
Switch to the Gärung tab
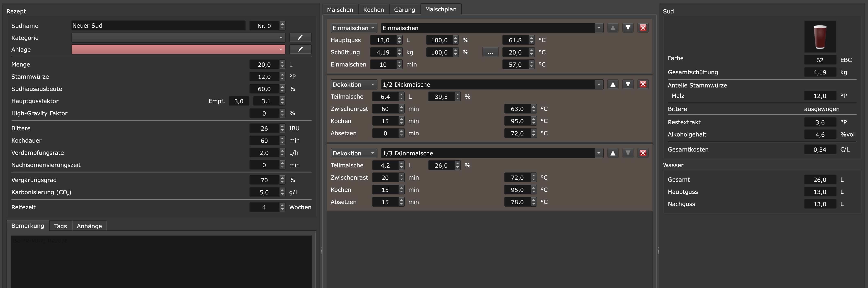pyautogui.click(x=404, y=10)
